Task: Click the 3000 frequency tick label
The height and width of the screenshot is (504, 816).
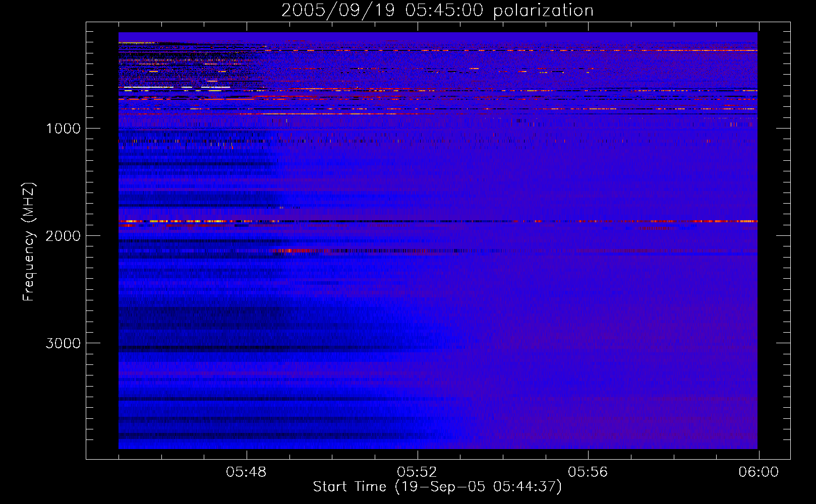Action: pyautogui.click(x=63, y=343)
